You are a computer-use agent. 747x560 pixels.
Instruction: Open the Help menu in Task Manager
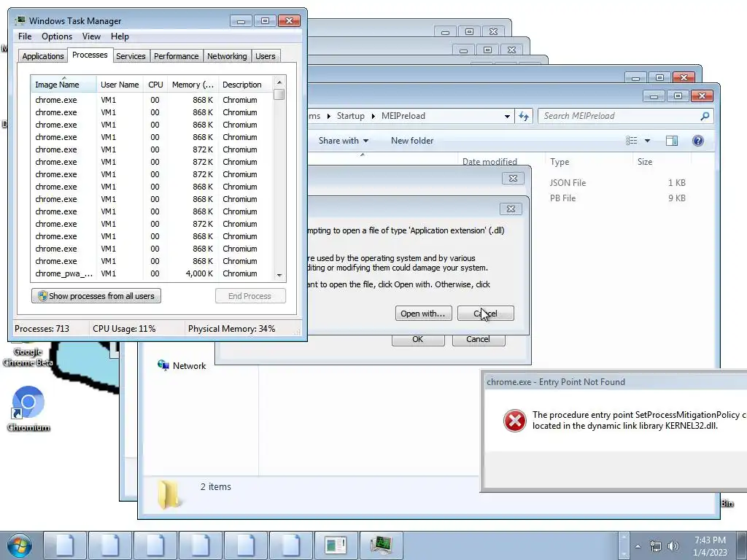[x=120, y=36]
